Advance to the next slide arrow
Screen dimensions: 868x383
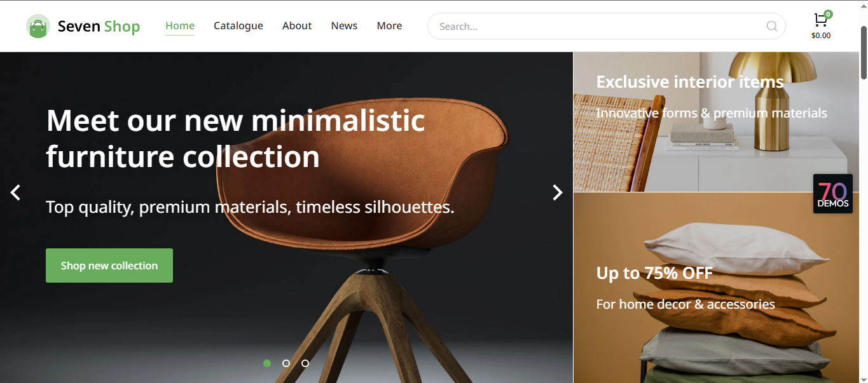[x=557, y=192]
